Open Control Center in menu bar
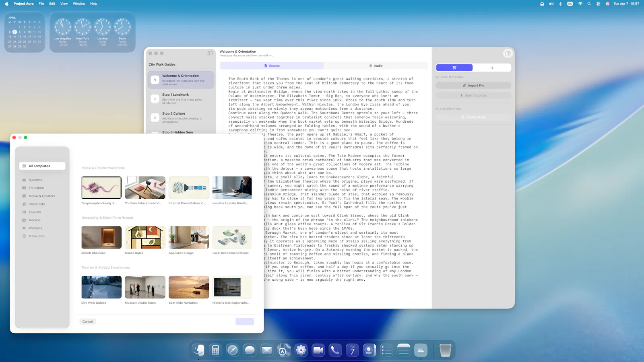Screen dimensions: 644x362 [x=599, y=4]
